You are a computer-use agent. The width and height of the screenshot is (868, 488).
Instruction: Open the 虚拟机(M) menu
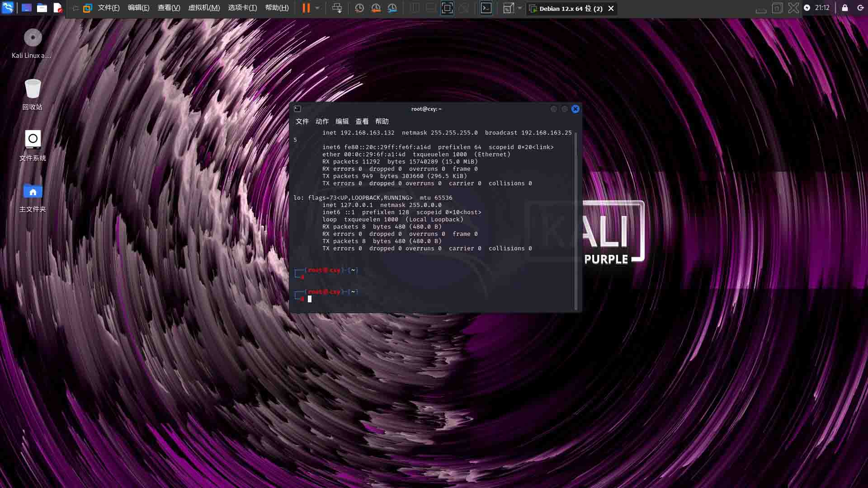[x=204, y=8]
